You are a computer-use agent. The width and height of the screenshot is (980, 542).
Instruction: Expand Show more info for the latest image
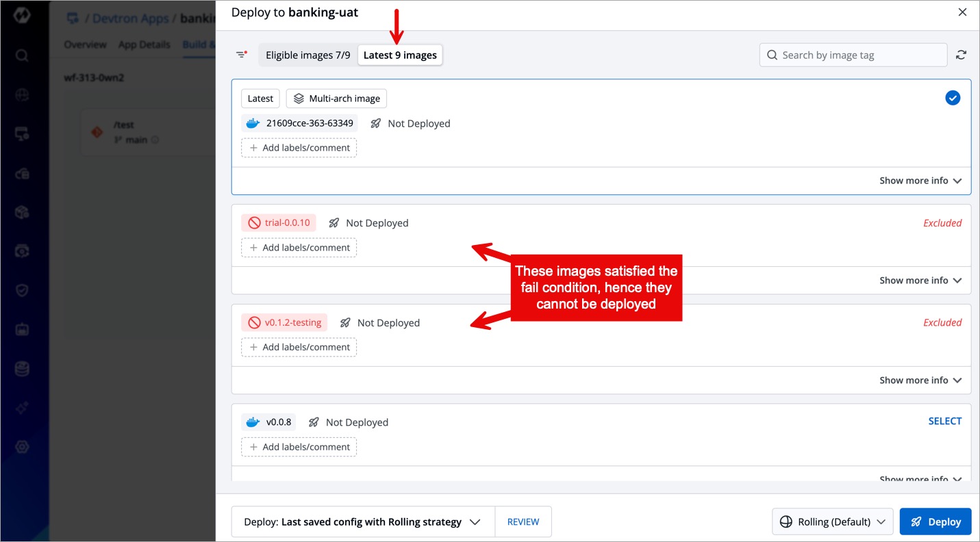(920, 181)
